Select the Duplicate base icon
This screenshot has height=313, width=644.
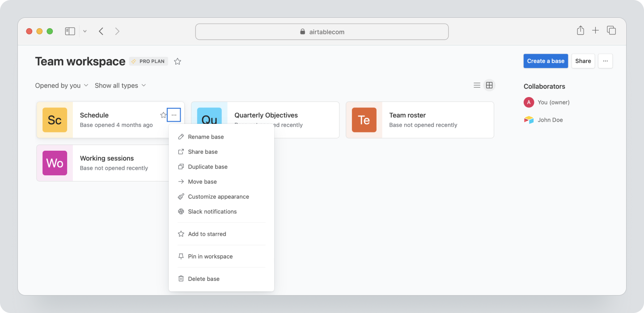(181, 166)
